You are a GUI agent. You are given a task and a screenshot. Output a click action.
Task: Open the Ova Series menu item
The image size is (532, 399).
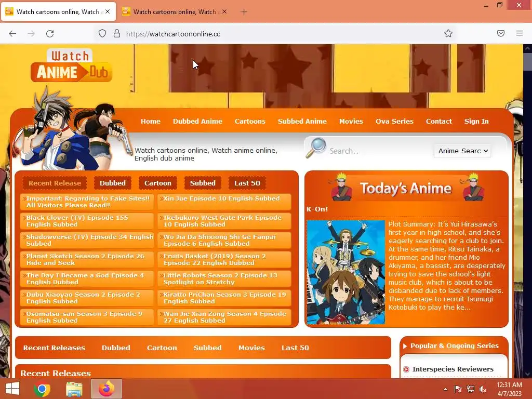coord(394,121)
